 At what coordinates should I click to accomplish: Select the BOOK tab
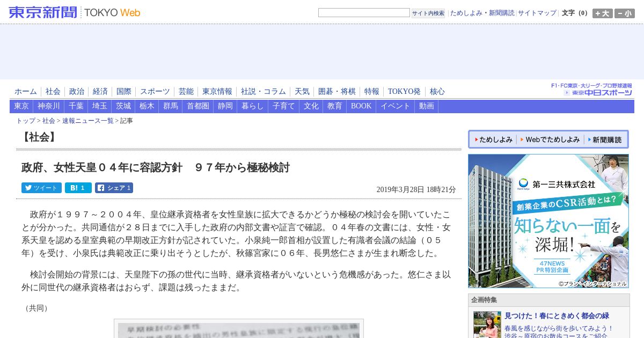click(x=361, y=106)
